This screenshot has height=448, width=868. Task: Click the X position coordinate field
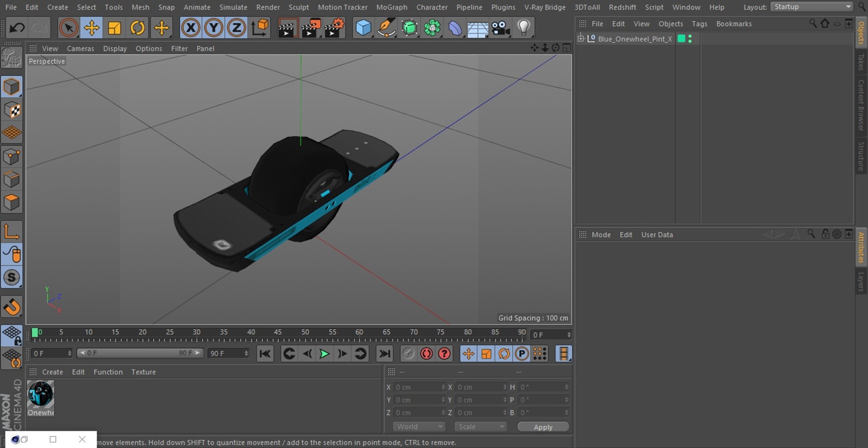[x=420, y=387]
